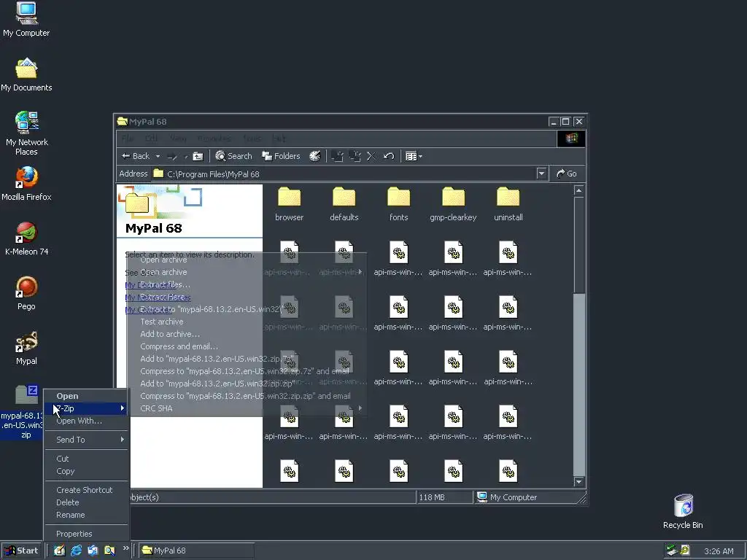Click the Show Desktop quick launch icon
The height and width of the screenshot is (560, 747).
[x=59, y=551]
